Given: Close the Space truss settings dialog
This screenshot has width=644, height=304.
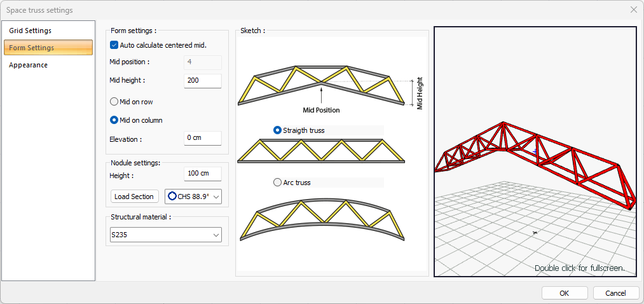Looking at the screenshot, I should (x=633, y=10).
